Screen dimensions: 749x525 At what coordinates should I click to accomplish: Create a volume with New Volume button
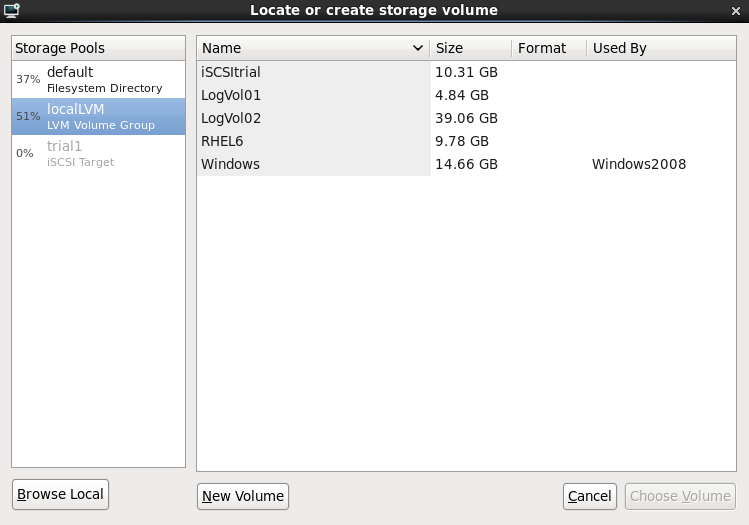[243, 496]
